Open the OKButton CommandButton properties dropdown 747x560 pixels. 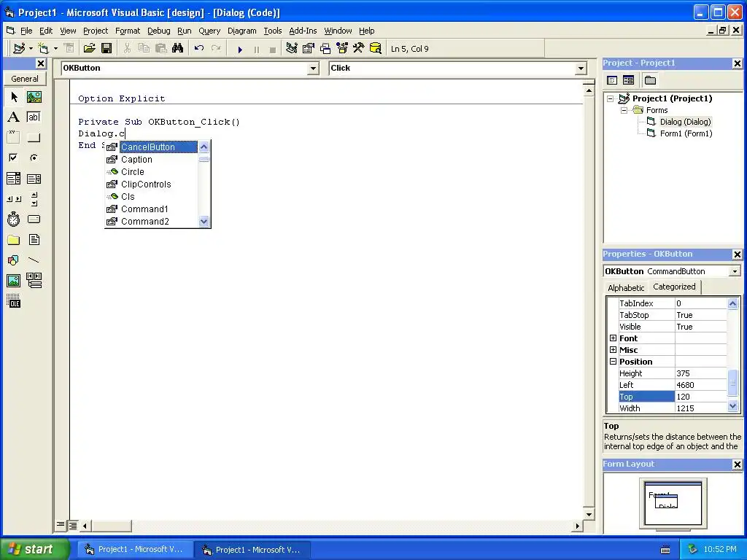(735, 271)
